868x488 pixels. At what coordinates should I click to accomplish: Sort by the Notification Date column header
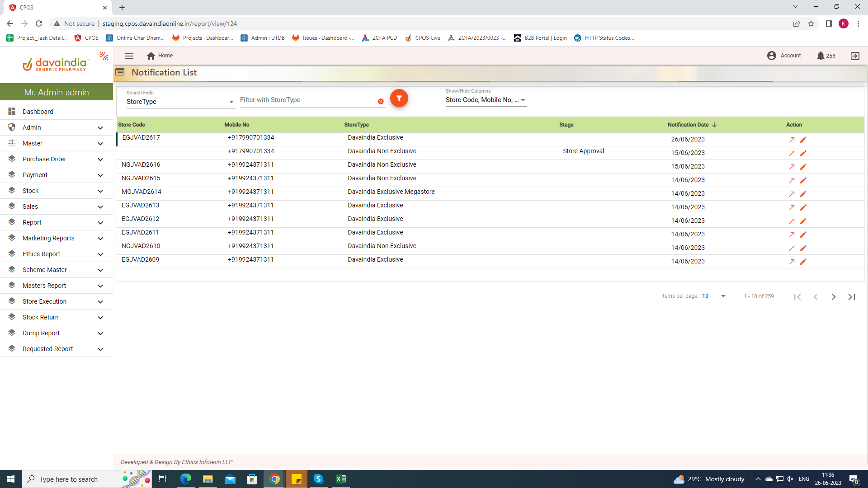coord(689,125)
